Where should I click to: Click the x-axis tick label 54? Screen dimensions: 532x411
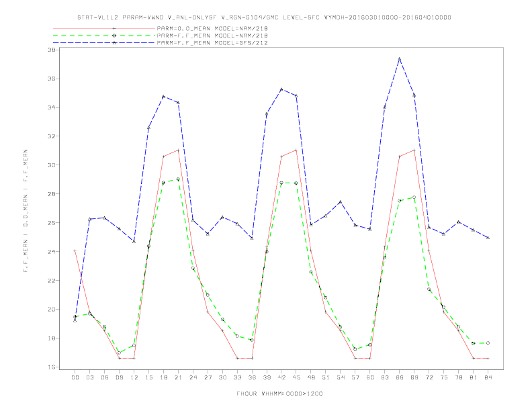tap(341, 377)
